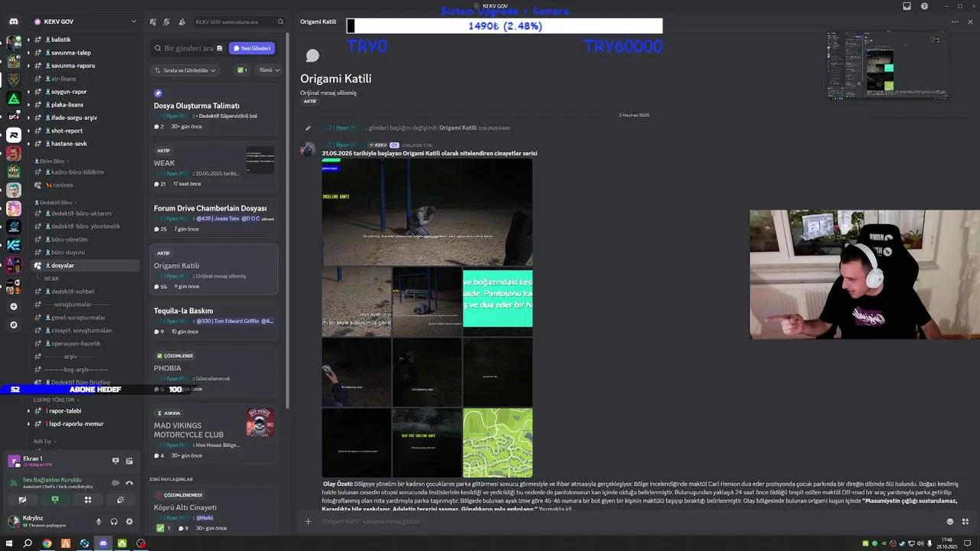Click Discord icon in Windows taskbar
The image size is (980, 551).
103,543
